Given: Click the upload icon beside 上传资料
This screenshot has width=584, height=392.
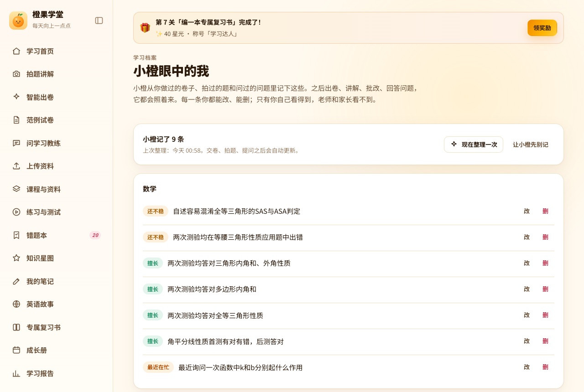Looking at the screenshot, I should [x=16, y=166].
